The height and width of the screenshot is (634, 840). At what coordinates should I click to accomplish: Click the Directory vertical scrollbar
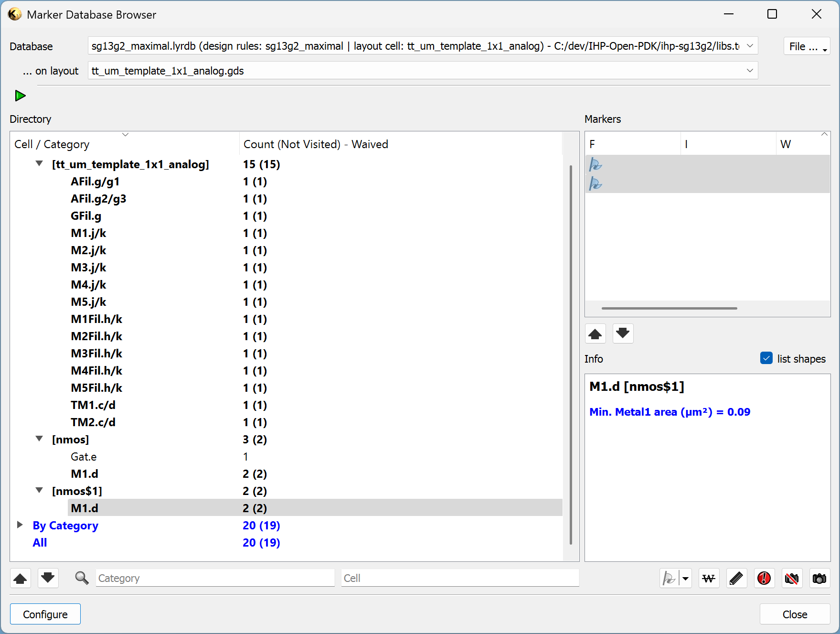[571, 355]
